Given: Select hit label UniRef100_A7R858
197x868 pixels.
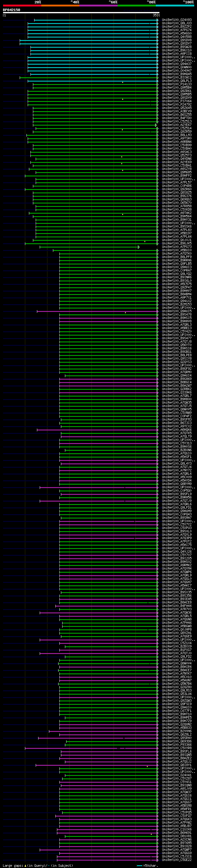Looking at the screenshot, I should click(x=177, y=206).
